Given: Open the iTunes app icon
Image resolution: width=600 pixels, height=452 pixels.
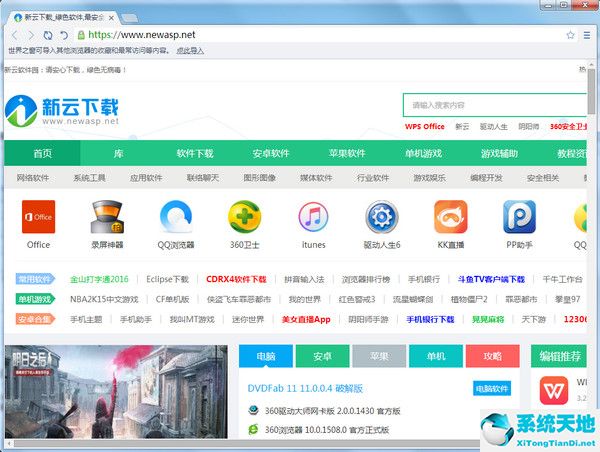Looking at the screenshot, I should [x=313, y=217].
